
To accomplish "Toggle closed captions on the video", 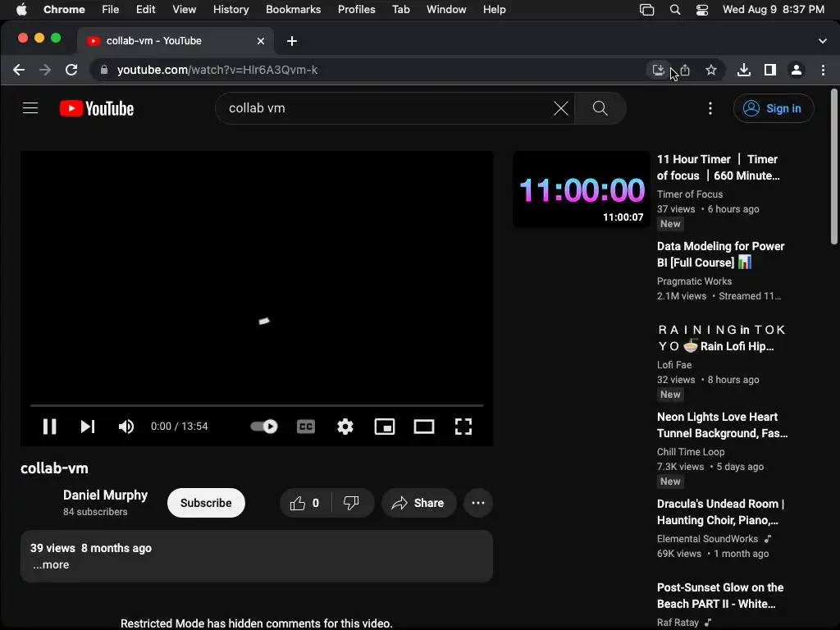I will click(306, 427).
